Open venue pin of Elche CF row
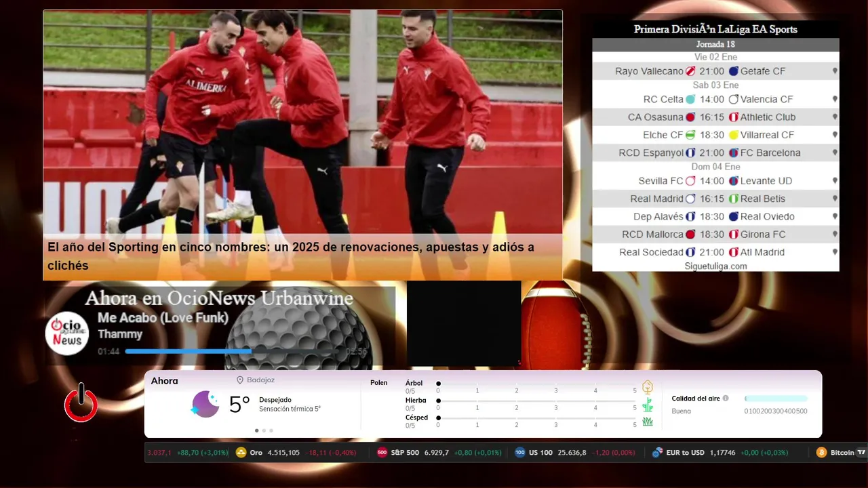The width and height of the screenshot is (868, 488). point(835,135)
